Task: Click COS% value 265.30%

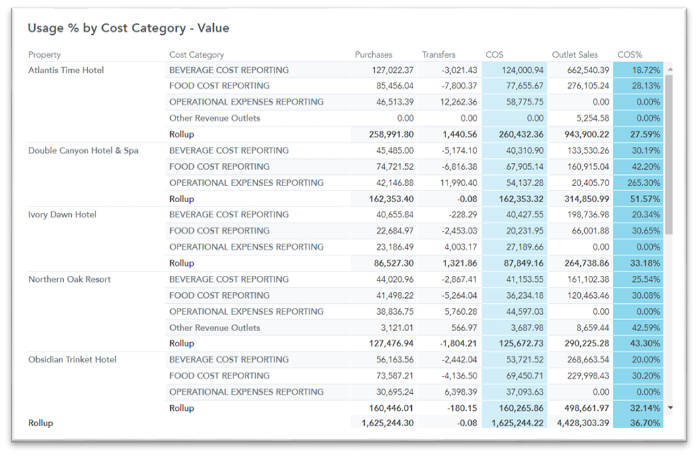Action: (x=643, y=183)
